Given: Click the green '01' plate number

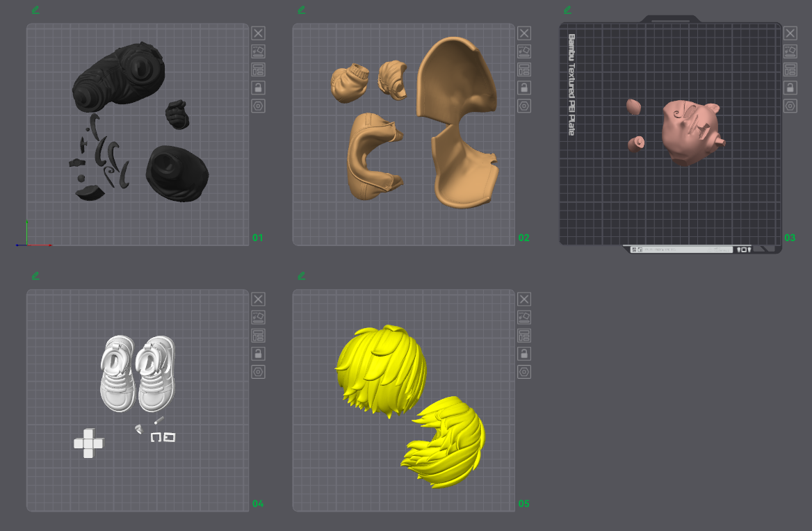Looking at the screenshot, I should pyautogui.click(x=257, y=238).
